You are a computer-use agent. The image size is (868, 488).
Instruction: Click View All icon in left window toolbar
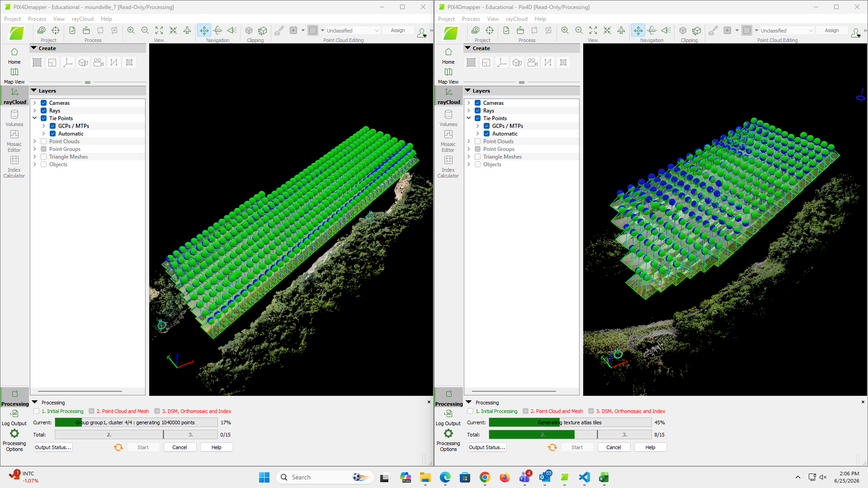click(159, 30)
